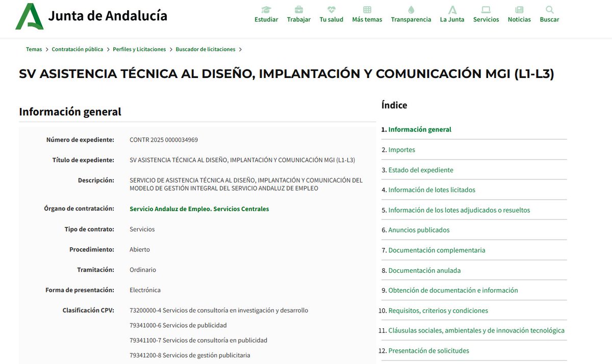The width and height of the screenshot is (612, 364).
Task: Open Servicios laptop icon
Action: pyautogui.click(x=486, y=9)
